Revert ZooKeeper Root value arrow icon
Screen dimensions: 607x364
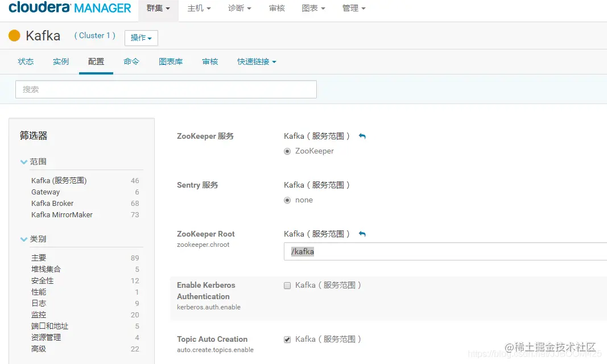[362, 234]
